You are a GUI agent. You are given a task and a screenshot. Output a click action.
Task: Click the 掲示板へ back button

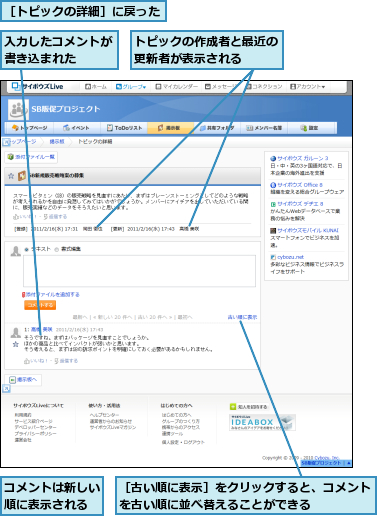pyautogui.click(x=23, y=380)
